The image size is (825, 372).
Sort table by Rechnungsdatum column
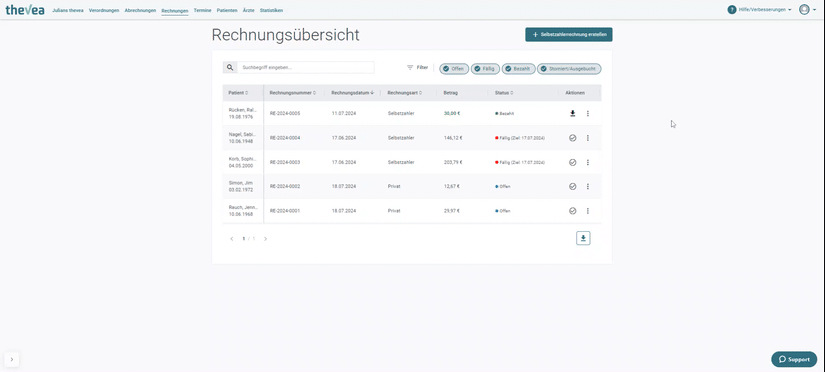click(x=353, y=93)
